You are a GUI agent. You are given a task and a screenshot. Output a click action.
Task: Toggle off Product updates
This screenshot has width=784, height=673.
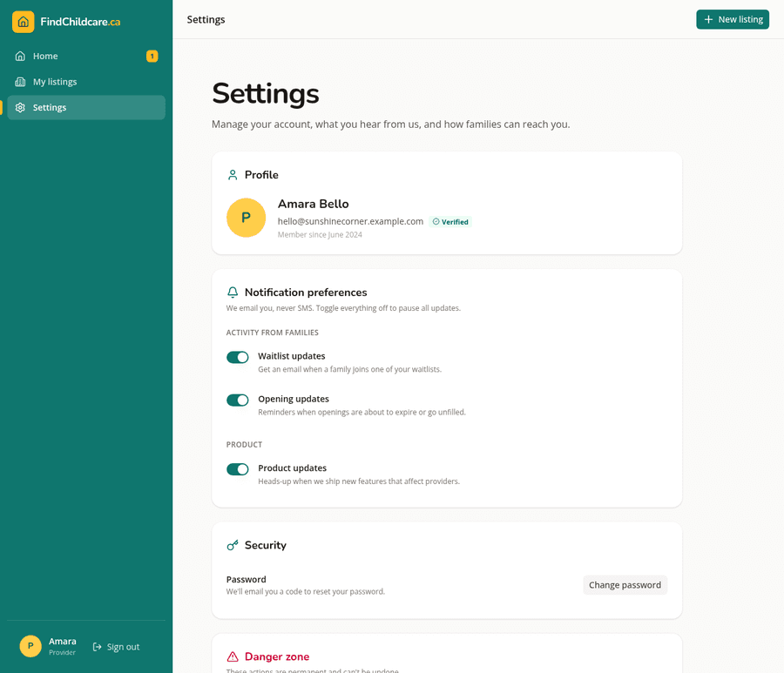(x=238, y=469)
